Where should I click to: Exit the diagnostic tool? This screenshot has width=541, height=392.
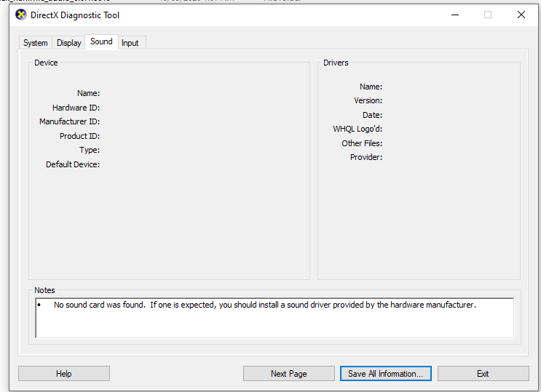(x=483, y=373)
